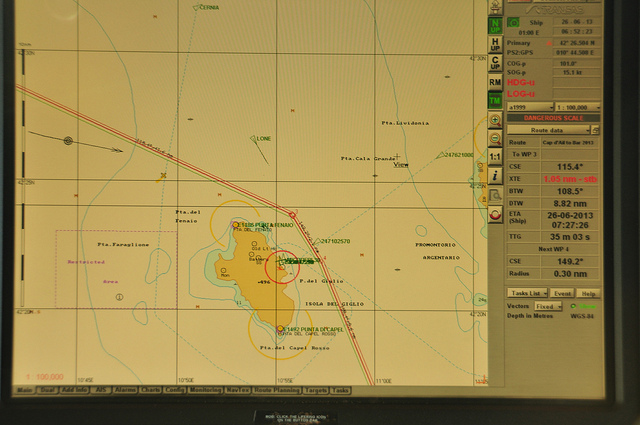Click route waypoint 3 marker on chart
The height and width of the screenshot is (425, 640).
point(292,215)
